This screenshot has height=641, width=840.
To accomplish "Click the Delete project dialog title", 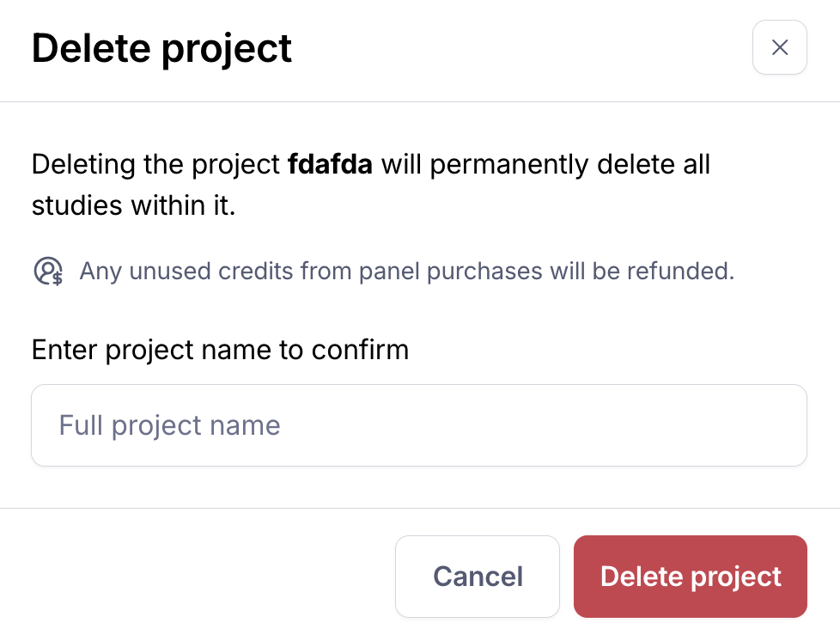I will tap(161, 48).
